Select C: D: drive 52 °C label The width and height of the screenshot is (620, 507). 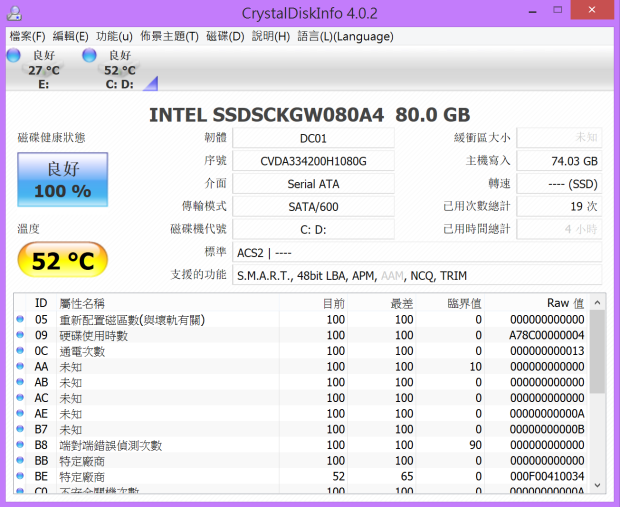[x=120, y=70]
